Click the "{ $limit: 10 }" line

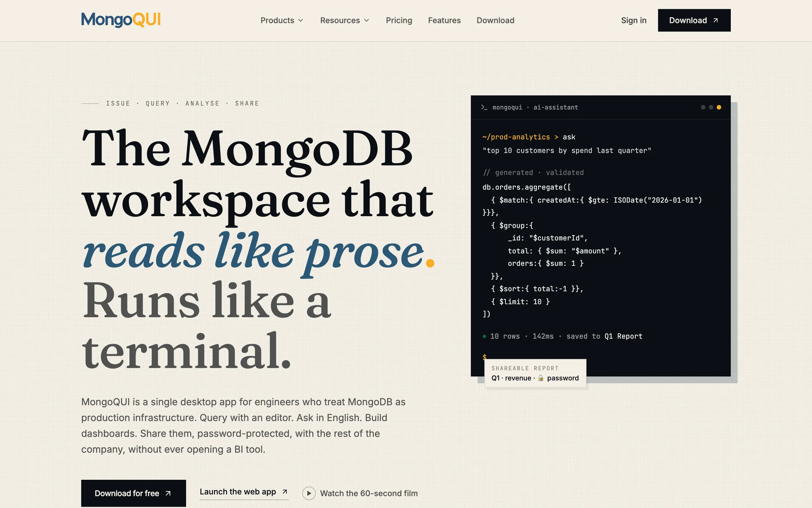tap(520, 302)
